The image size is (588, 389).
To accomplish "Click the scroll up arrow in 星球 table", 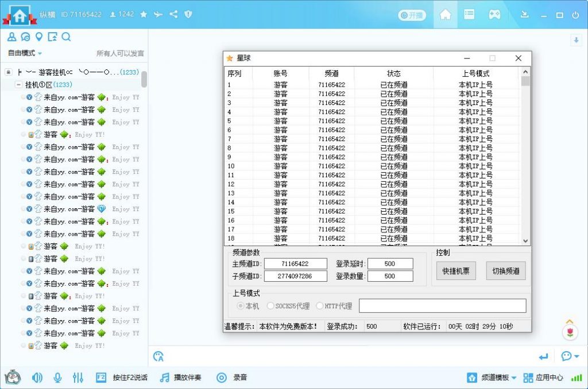I will pos(525,72).
